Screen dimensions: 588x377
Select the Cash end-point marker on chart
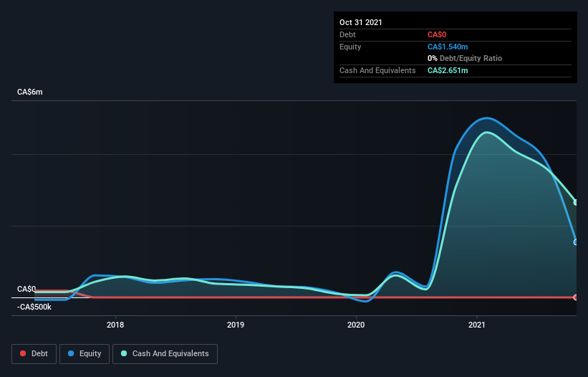pos(576,203)
